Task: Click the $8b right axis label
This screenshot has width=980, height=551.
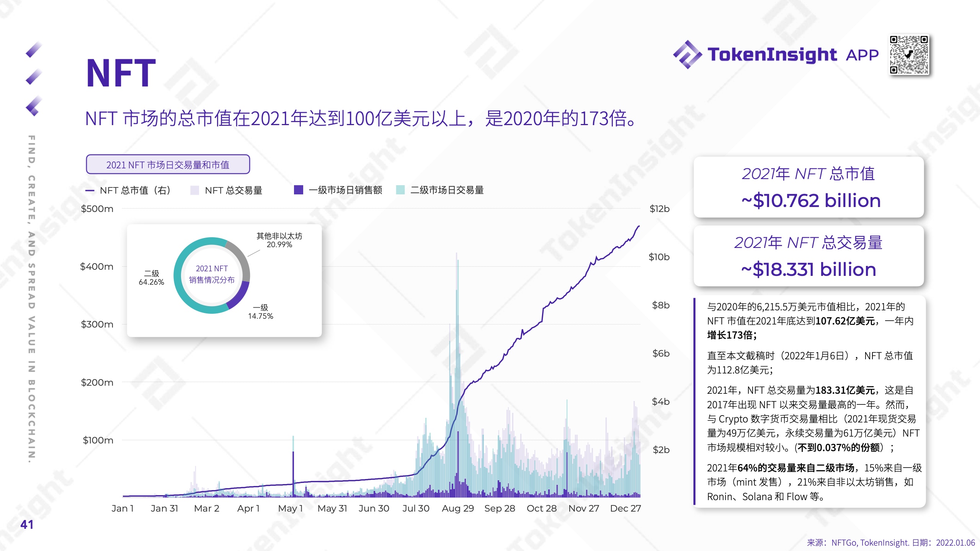Action: click(661, 305)
